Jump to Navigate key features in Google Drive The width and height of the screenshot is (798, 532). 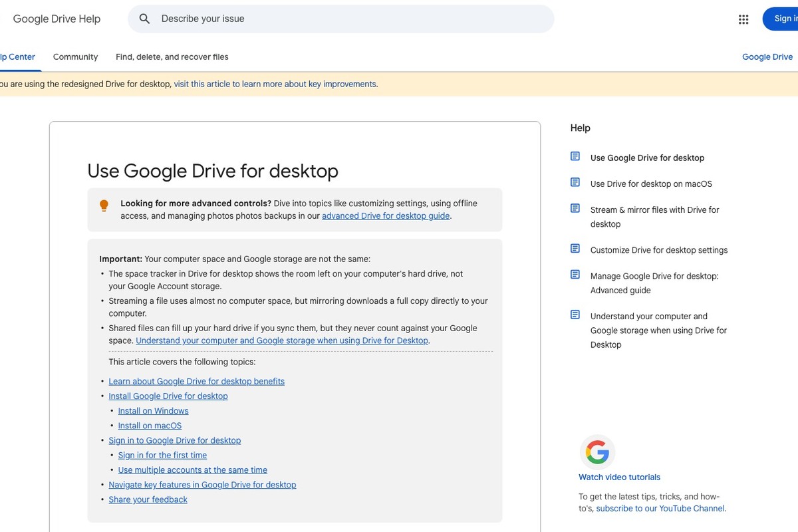point(202,485)
